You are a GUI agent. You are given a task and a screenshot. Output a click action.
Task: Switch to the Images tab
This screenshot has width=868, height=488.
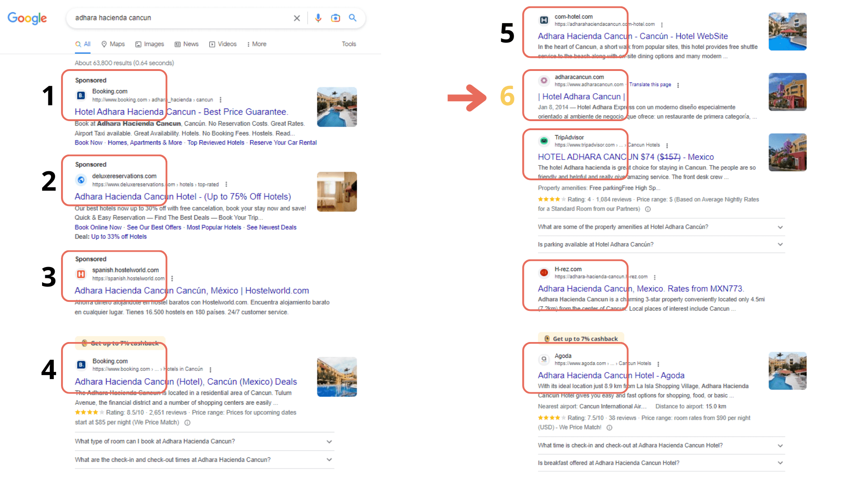click(150, 44)
